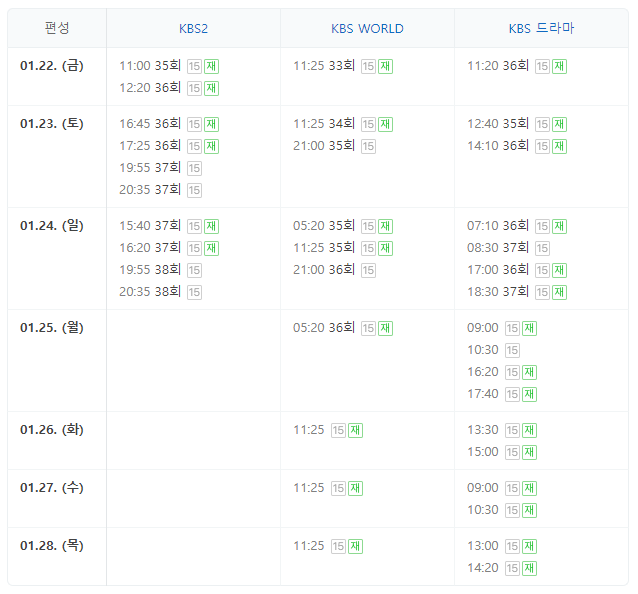Click the green 재 badge beside 18:30 37회
This screenshot has height=594, width=638.
(x=559, y=292)
